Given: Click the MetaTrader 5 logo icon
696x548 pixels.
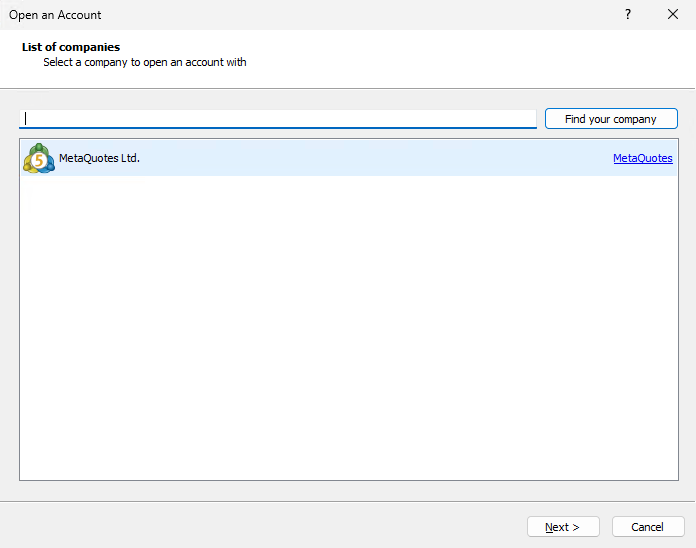Looking at the screenshot, I should pyautogui.click(x=39, y=158).
